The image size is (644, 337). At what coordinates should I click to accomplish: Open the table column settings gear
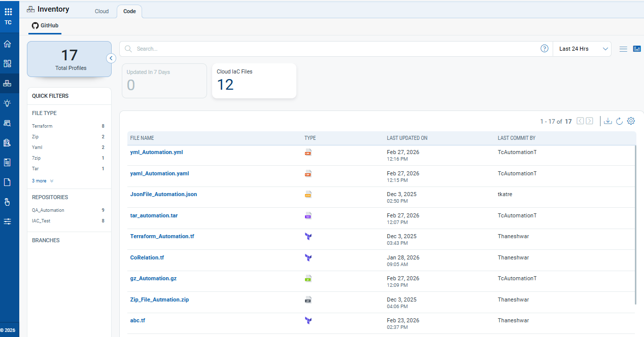pyautogui.click(x=631, y=121)
